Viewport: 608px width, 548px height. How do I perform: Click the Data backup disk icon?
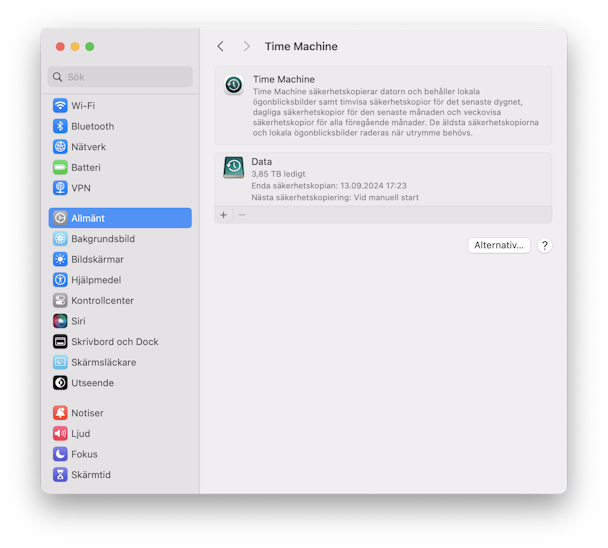point(234,167)
